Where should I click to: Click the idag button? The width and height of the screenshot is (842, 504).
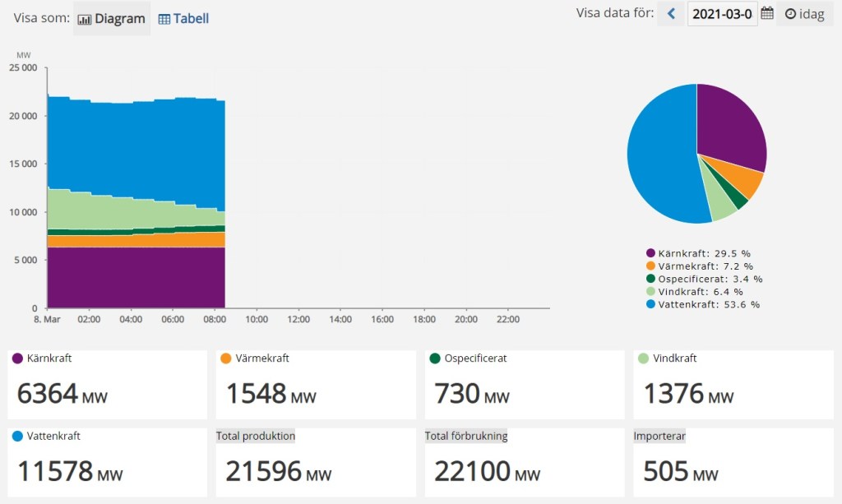(x=805, y=14)
